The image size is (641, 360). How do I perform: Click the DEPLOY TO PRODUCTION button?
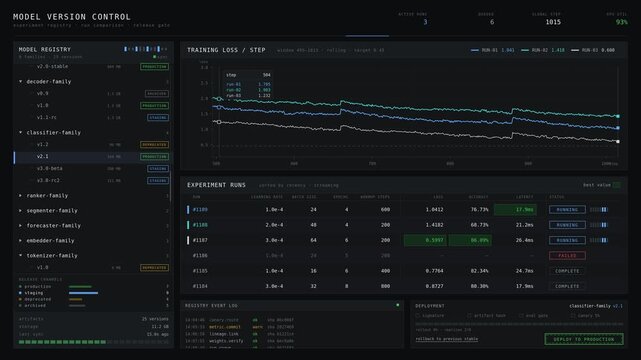[x=584, y=339]
